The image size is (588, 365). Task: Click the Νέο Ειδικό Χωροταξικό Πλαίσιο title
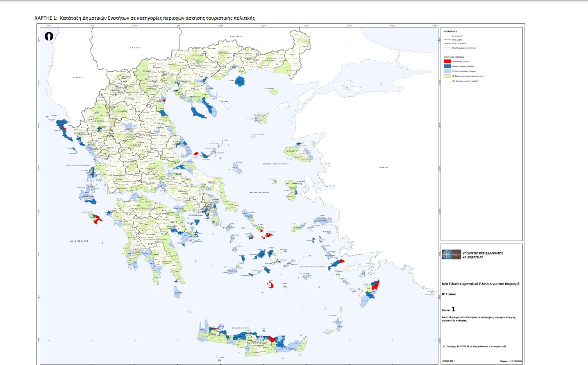tap(480, 284)
